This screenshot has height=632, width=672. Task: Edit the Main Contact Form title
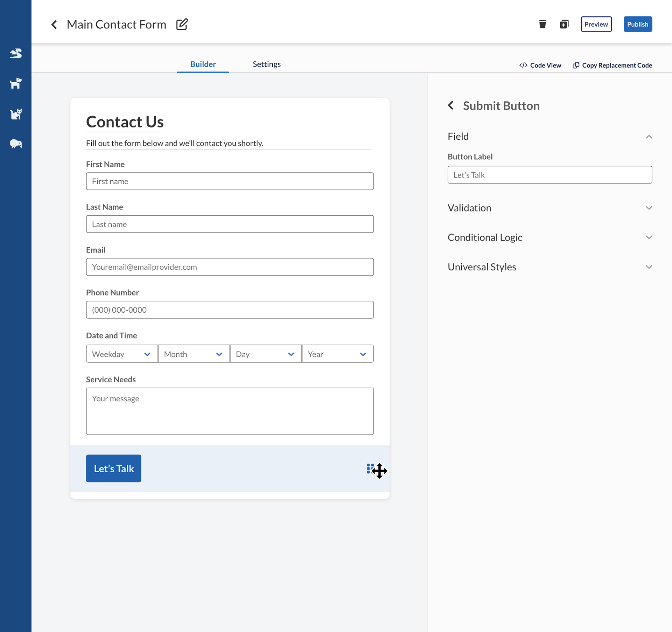click(182, 24)
